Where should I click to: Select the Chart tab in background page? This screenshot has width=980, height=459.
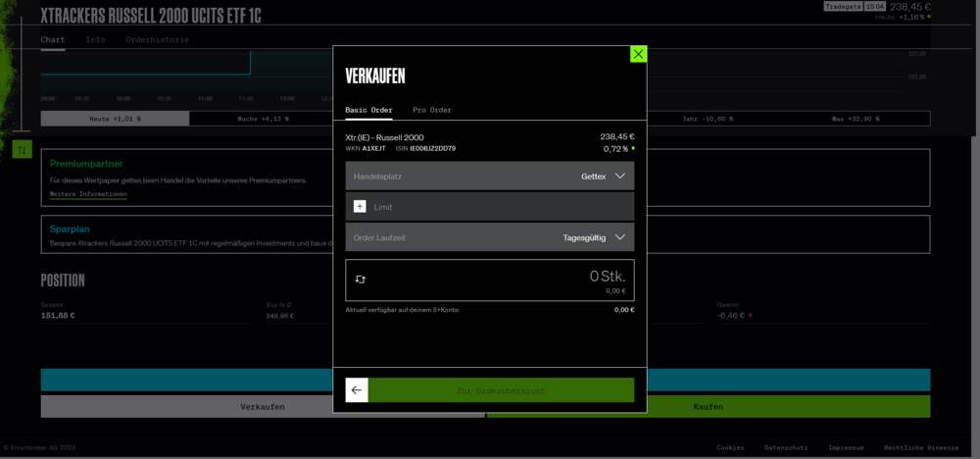pos(53,39)
